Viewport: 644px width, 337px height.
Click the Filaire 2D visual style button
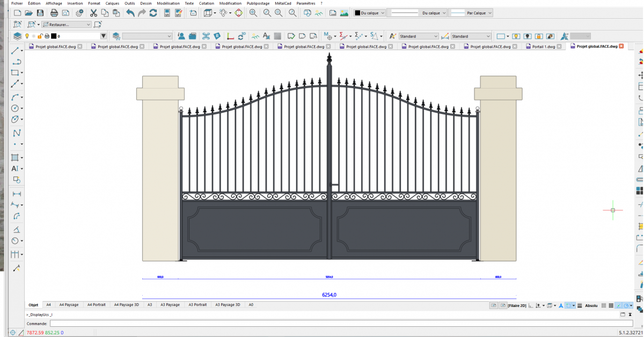pyautogui.click(x=517, y=305)
